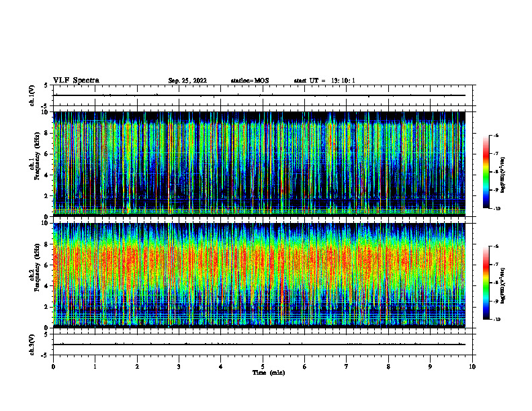The image size is (532, 411).
Task: Click the "ch.3(V)" axis label
Action: 32,345
